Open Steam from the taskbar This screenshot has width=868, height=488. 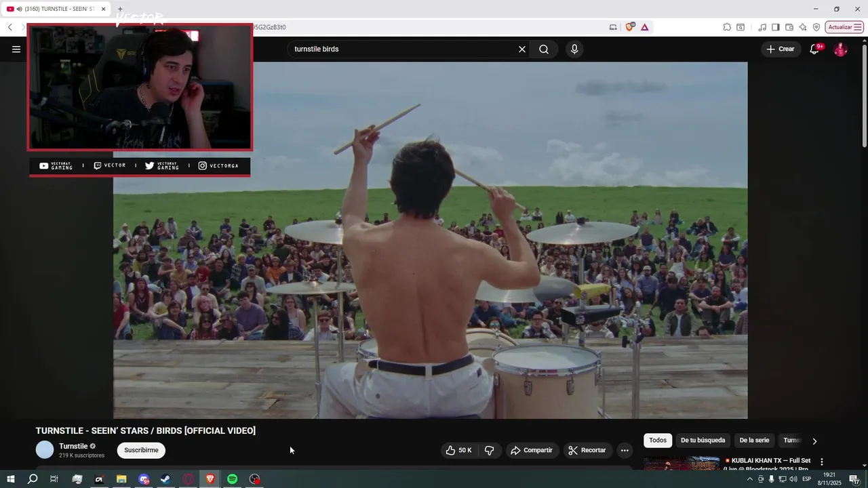click(165, 479)
